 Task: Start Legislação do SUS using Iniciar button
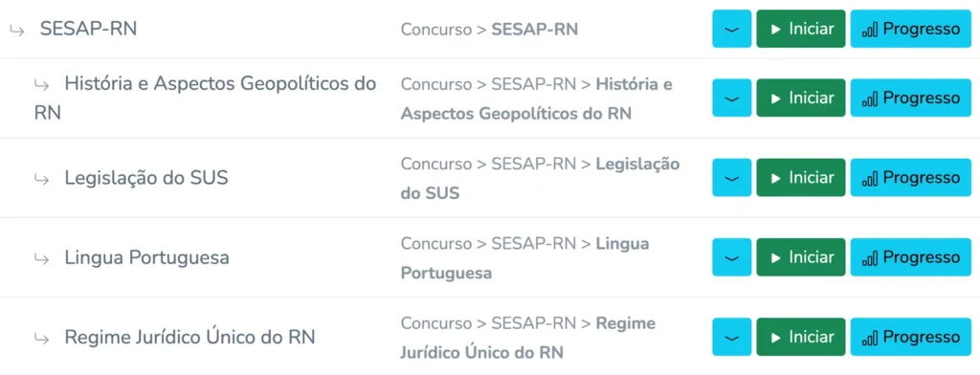coord(801,178)
